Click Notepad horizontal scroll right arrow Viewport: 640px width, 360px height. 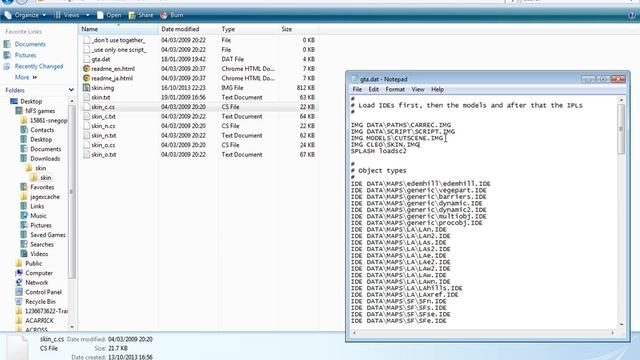[612, 333]
